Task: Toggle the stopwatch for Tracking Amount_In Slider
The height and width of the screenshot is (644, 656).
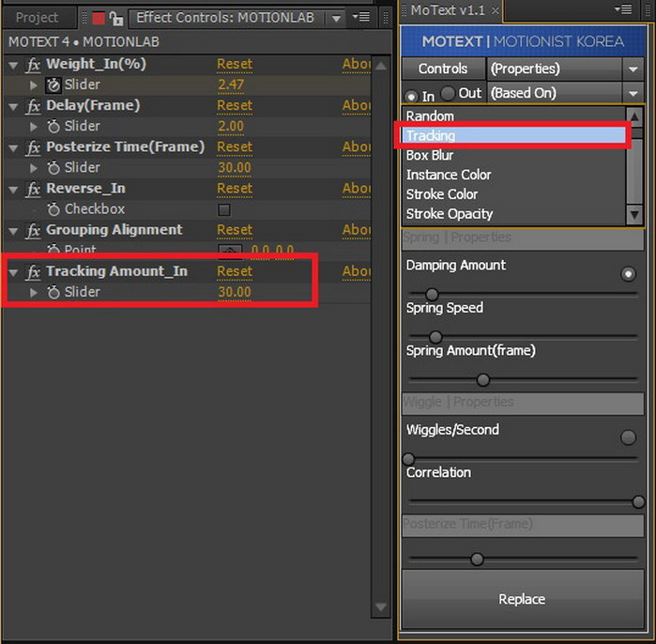Action: [53, 292]
